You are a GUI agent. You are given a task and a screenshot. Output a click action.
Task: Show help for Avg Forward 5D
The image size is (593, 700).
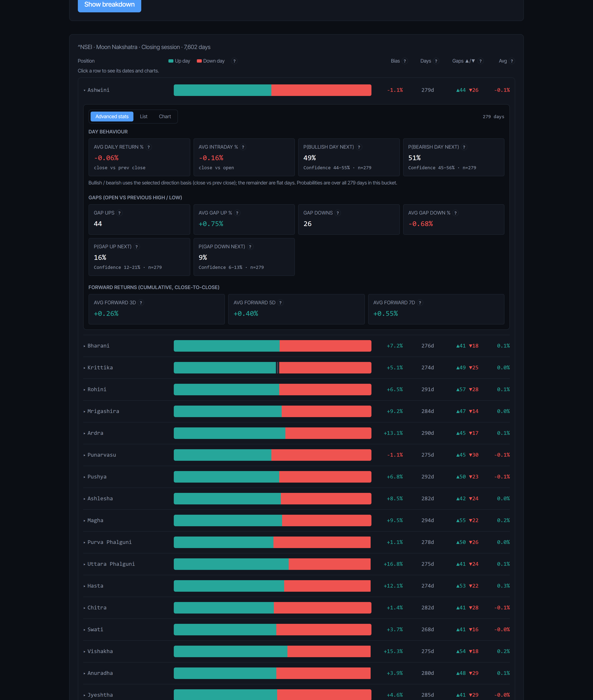click(x=280, y=303)
